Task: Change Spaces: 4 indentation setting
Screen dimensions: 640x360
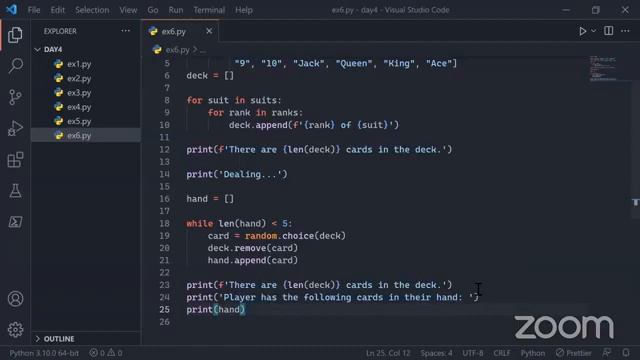Action: coord(436,353)
